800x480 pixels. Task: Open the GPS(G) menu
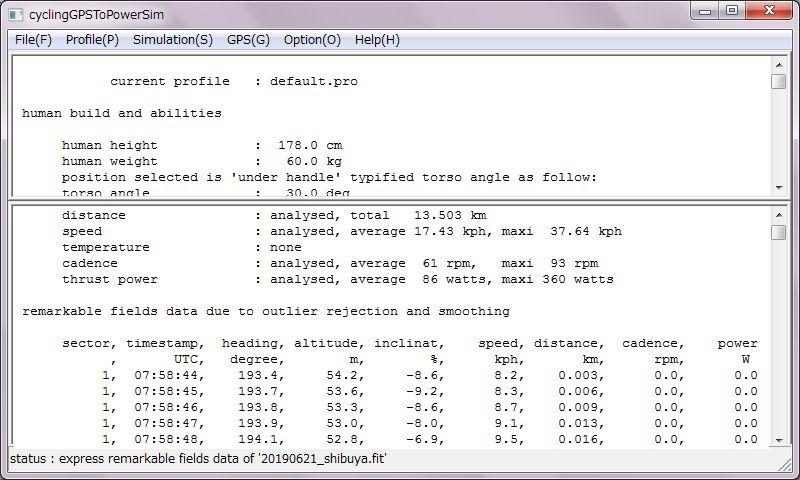(x=248, y=40)
